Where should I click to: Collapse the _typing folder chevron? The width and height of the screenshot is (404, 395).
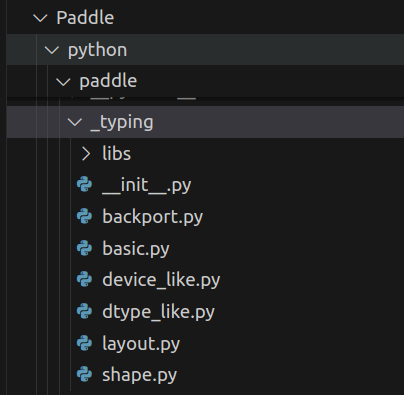coord(75,122)
